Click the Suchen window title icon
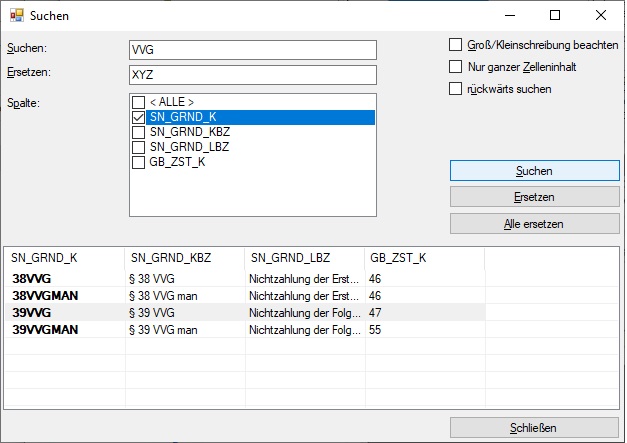This screenshot has height=443, width=627. click(16, 15)
